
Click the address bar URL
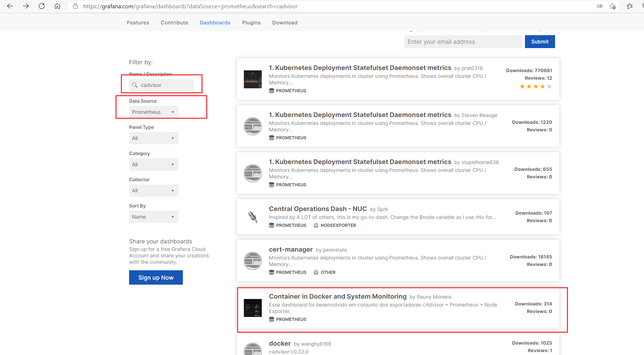click(190, 6)
